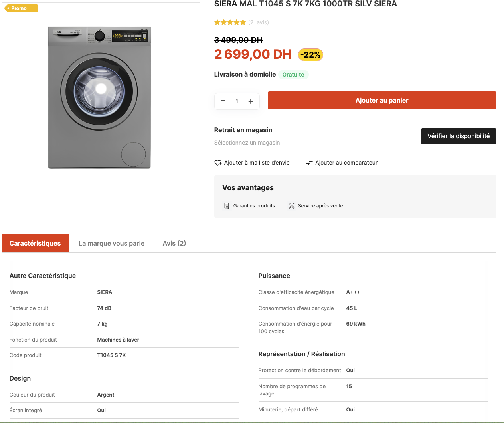The width and height of the screenshot is (504, 423).
Task: Click the plus quantity button
Action: (251, 101)
